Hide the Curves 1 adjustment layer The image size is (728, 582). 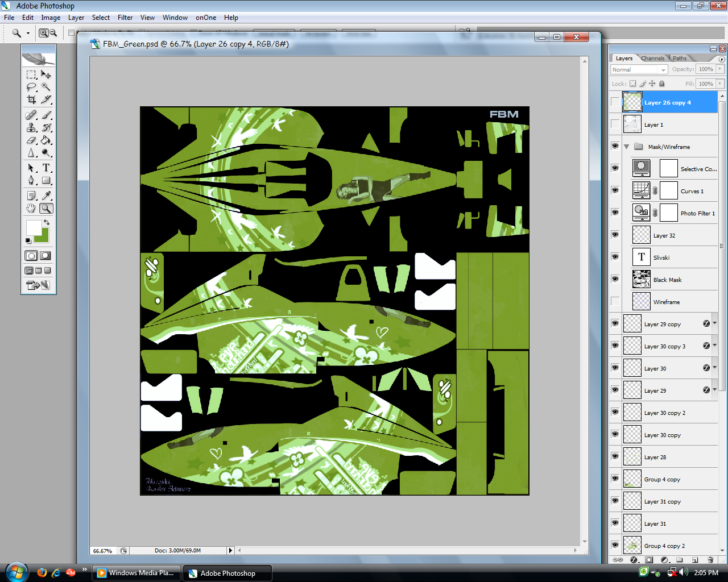click(615, 191)
